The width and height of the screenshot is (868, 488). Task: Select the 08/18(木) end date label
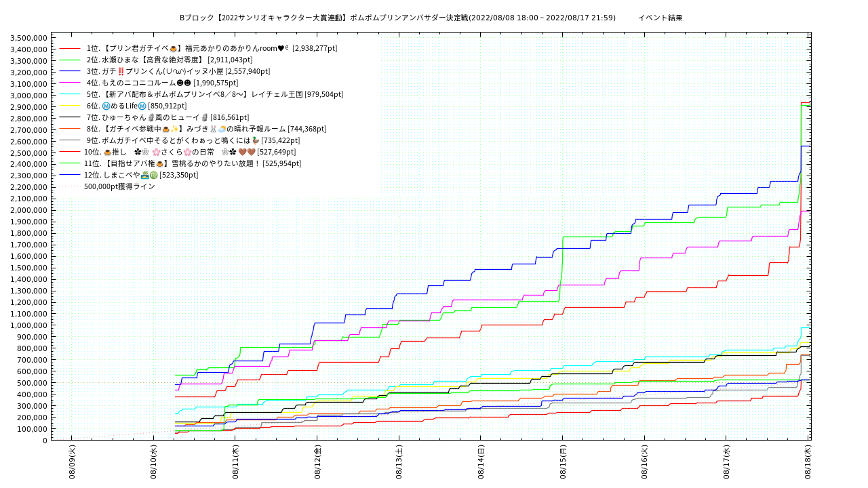click(808, 462)
